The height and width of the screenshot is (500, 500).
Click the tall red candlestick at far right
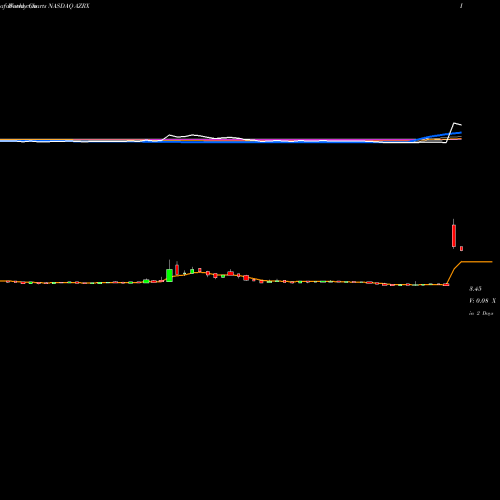(x=454, y=236)
